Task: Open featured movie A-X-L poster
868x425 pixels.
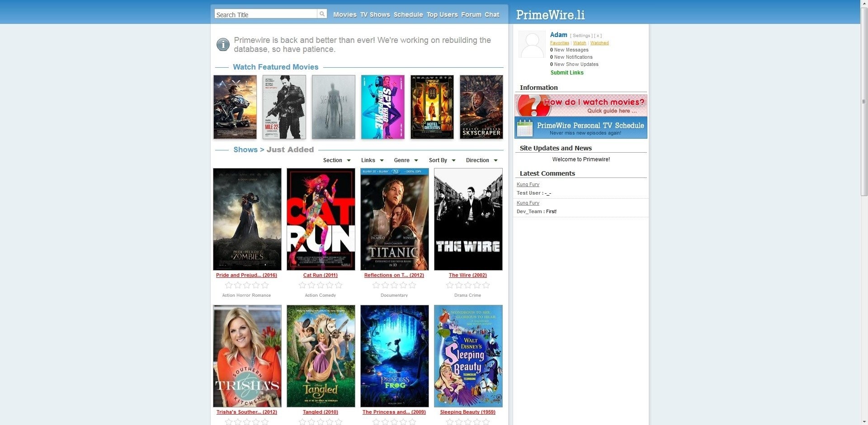Action: pyautogui.click(x=235, y=107)
